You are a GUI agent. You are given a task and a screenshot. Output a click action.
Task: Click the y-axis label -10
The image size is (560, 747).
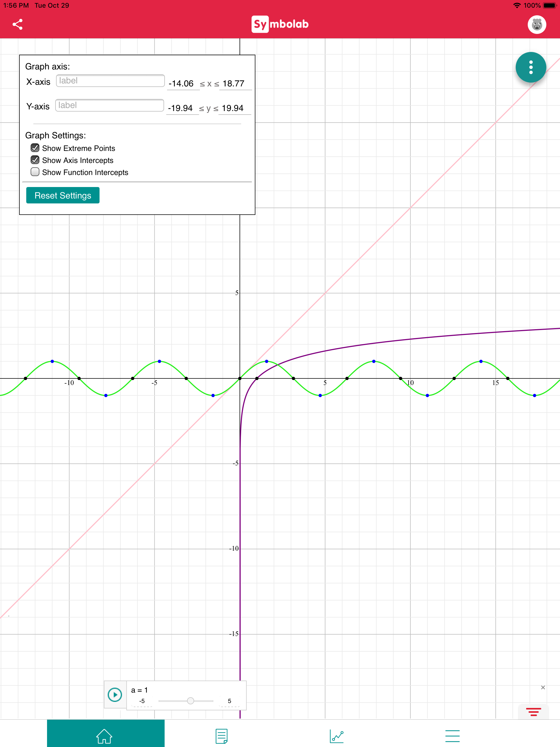tap(234, 548)
